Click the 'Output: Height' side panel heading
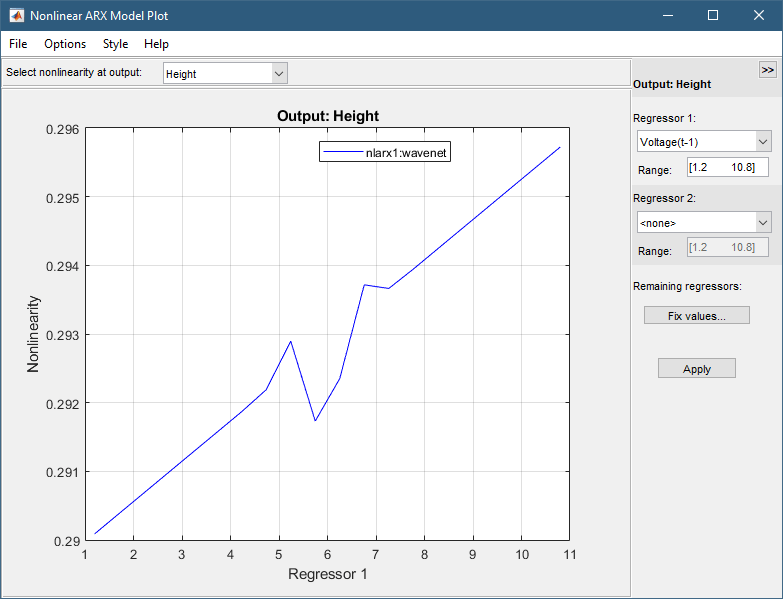 click(672, 84)
